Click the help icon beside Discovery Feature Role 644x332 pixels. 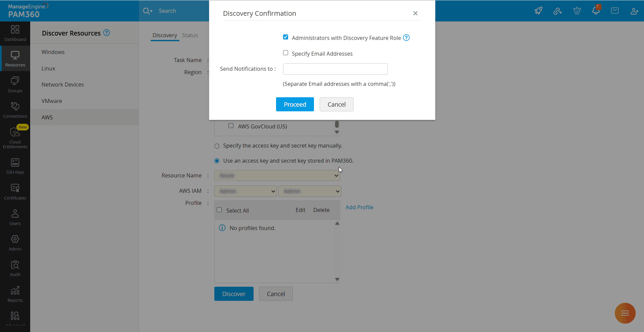(406, 38)
